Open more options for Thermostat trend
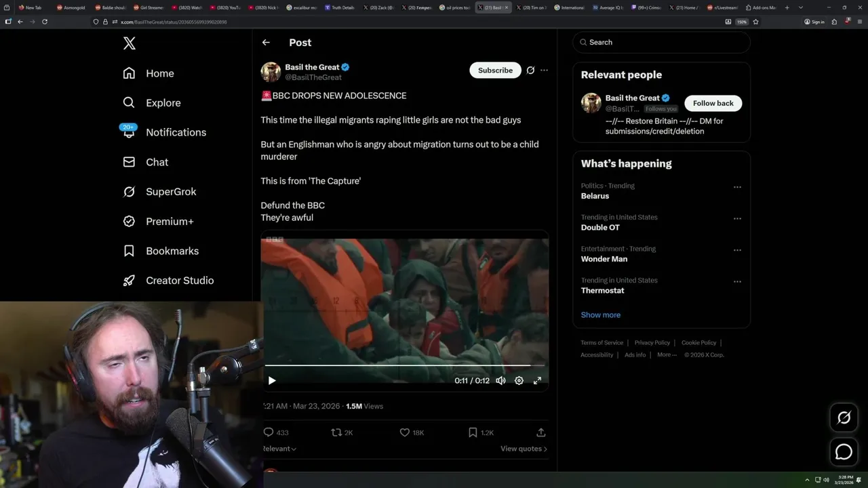The height and width of the screenshot is (488, 868). (x=737, y=282)
